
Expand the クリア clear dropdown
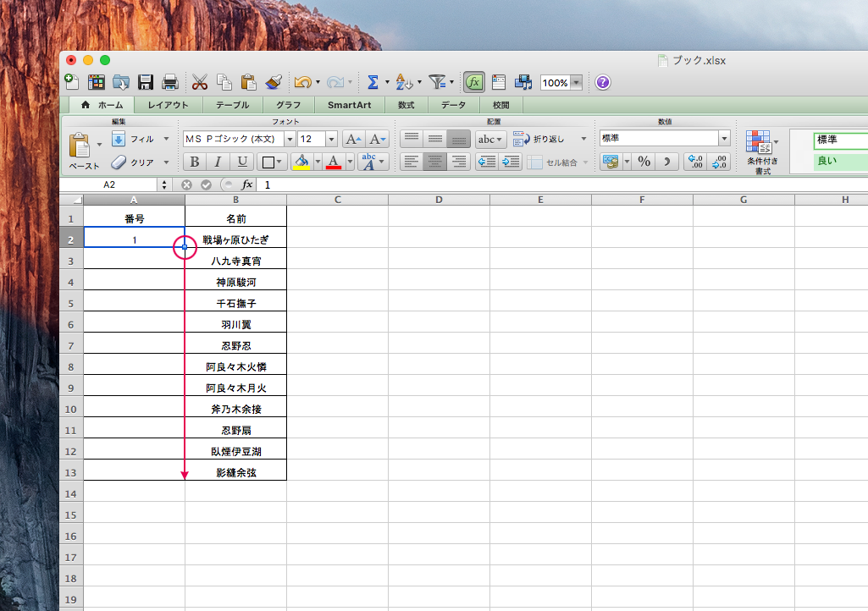click(166, 162)
